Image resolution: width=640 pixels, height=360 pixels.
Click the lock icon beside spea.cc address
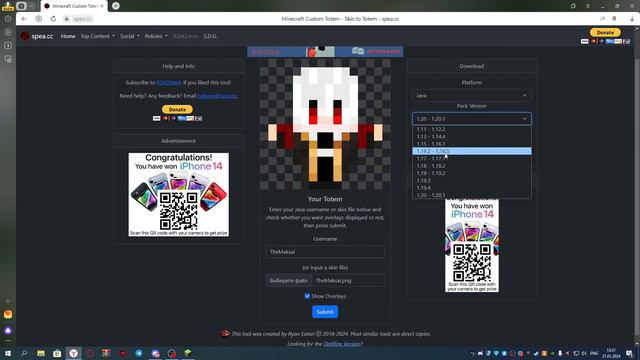point(67,19)
